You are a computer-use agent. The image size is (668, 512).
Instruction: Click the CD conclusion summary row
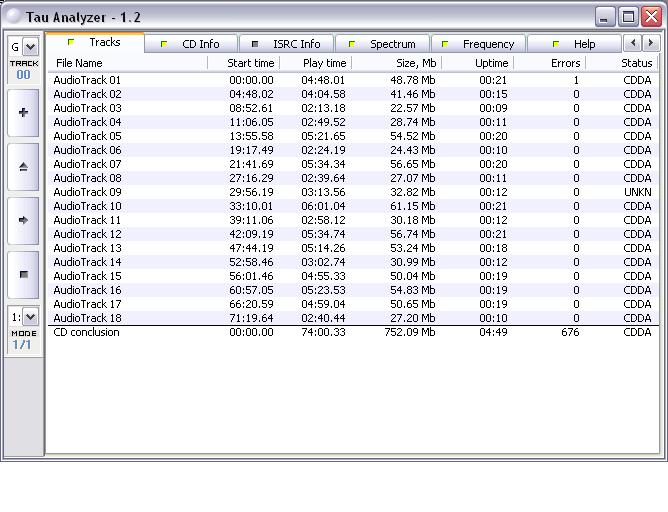pyautogui.click(x=86, y=332)
